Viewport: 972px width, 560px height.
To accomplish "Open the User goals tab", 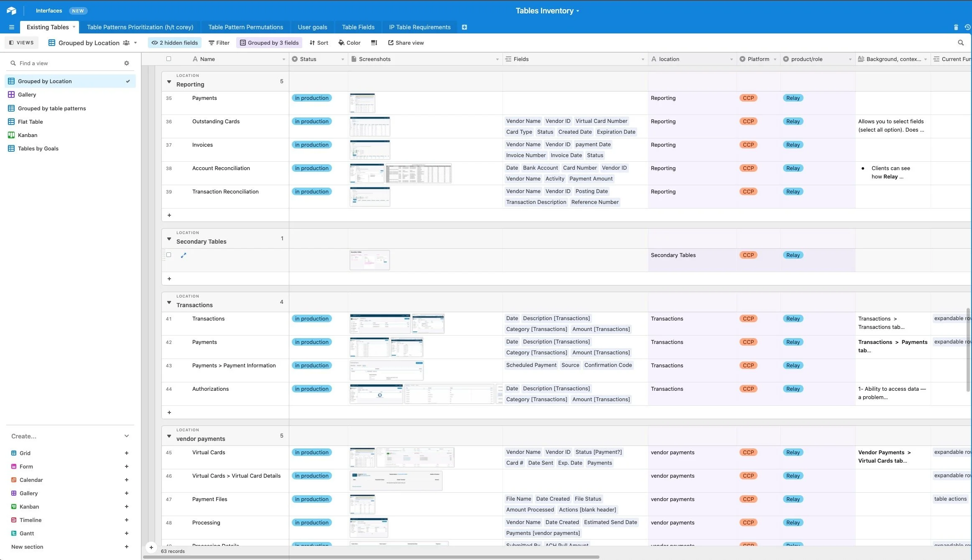I will [312, 27].
